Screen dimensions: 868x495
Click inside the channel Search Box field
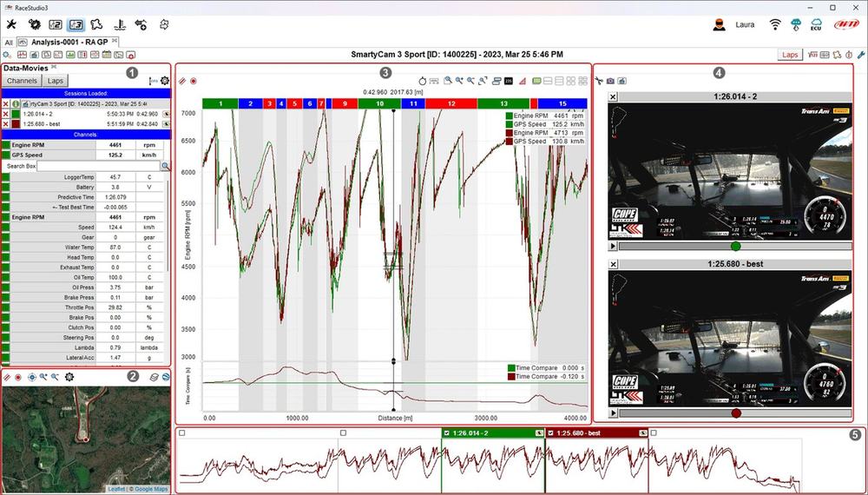click(x=99, y=166)
